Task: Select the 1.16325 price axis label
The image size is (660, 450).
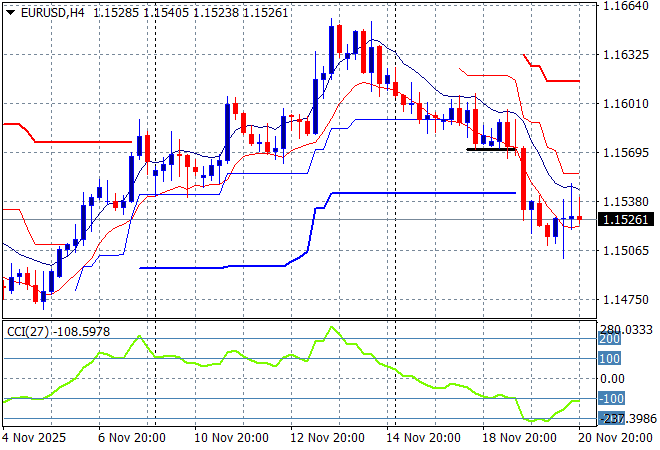Action: pos(625,54)
